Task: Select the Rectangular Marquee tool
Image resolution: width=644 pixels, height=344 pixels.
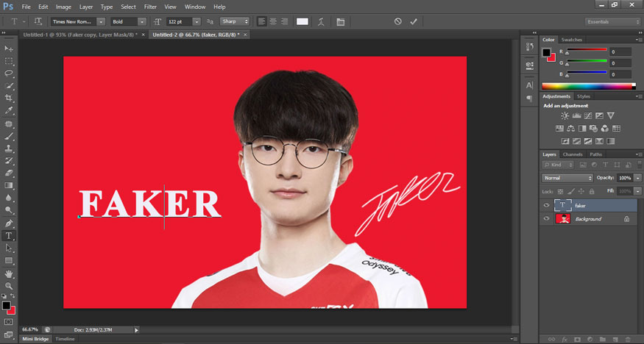Action: pyautogui.click(x=9, y=61)
